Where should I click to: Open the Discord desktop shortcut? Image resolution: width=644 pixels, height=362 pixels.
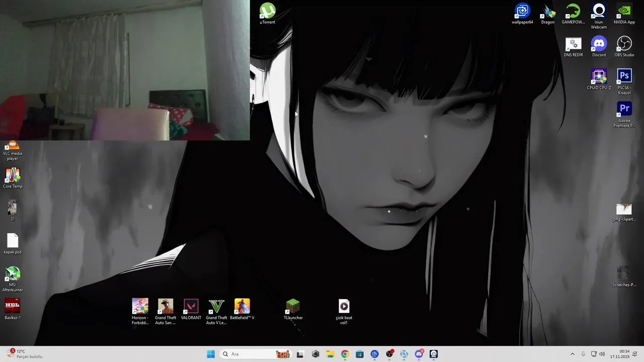click(x=599, y=46)
